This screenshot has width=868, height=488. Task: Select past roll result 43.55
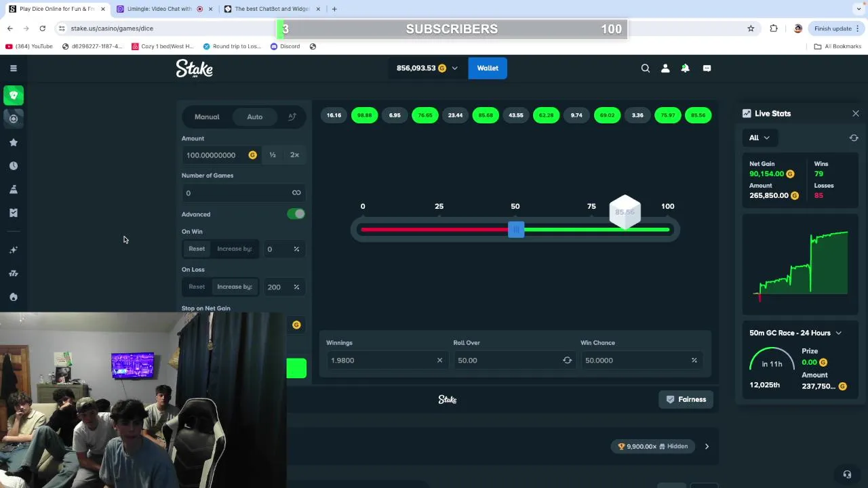516,115
